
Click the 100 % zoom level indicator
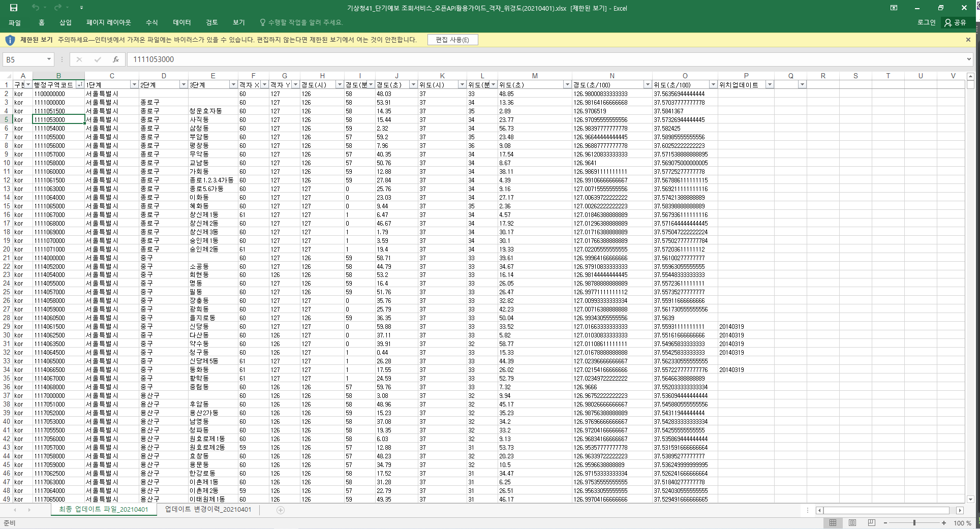coord(962,523)
